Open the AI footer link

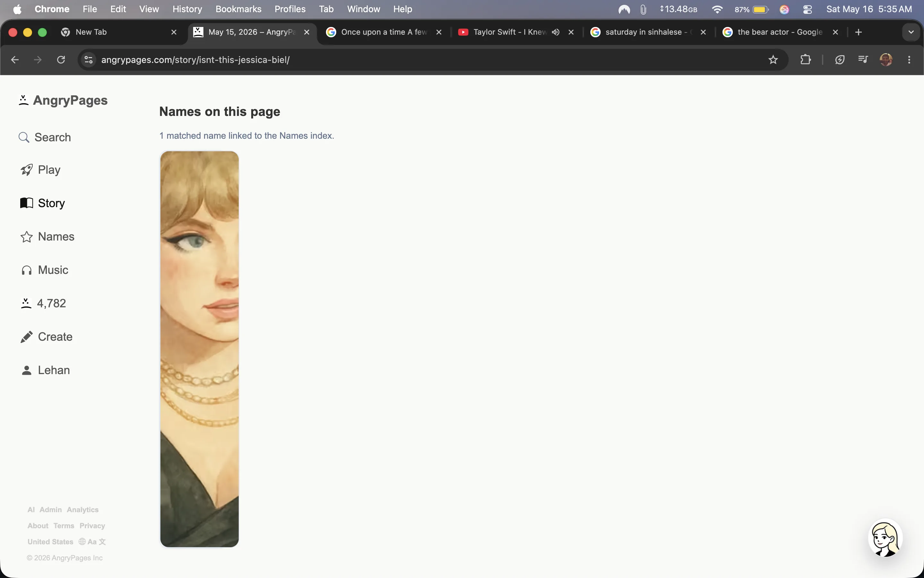pos(31,510)
